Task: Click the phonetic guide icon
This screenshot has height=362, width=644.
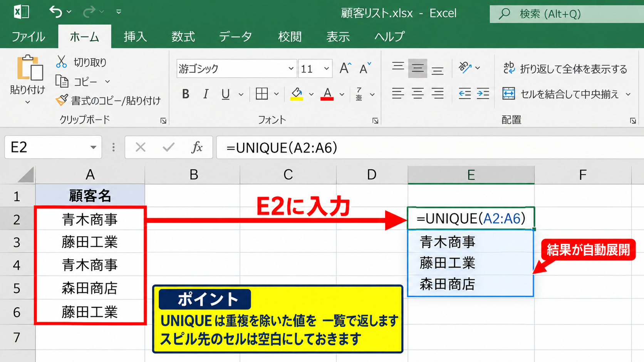Action: [x=359, y=93]
